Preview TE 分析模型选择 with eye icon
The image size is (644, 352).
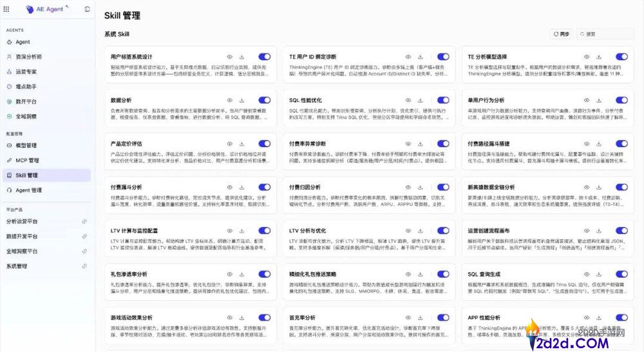coord(587,57)
